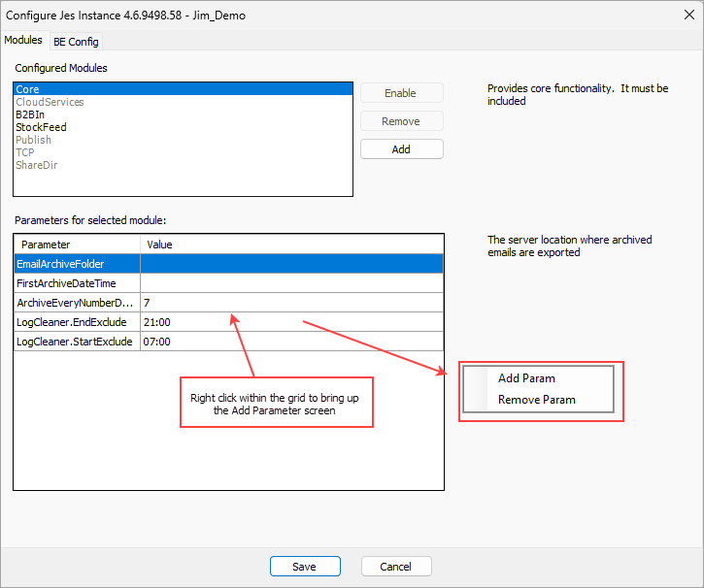
Task: Select the LogCleaner.EndExclude 21:00 value cell
Action: tap(291, 322)
